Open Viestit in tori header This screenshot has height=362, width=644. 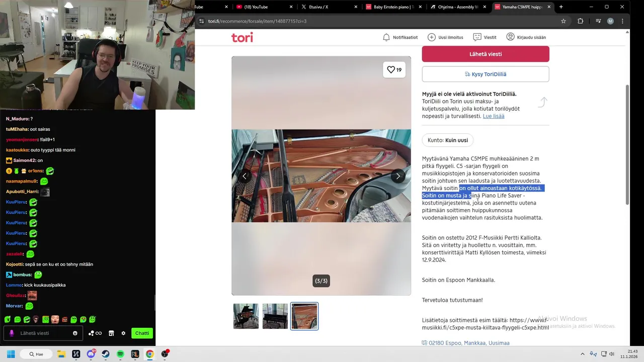[485, 37]
